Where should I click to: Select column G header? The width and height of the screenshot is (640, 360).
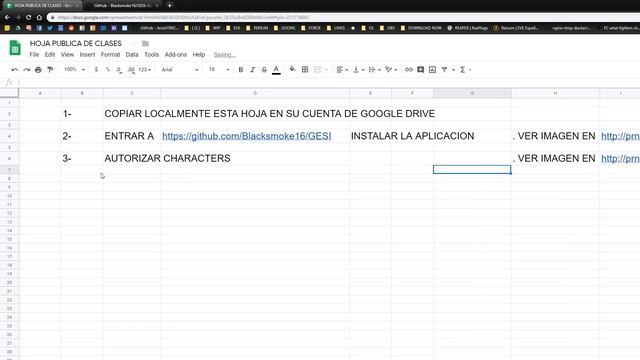472,93
